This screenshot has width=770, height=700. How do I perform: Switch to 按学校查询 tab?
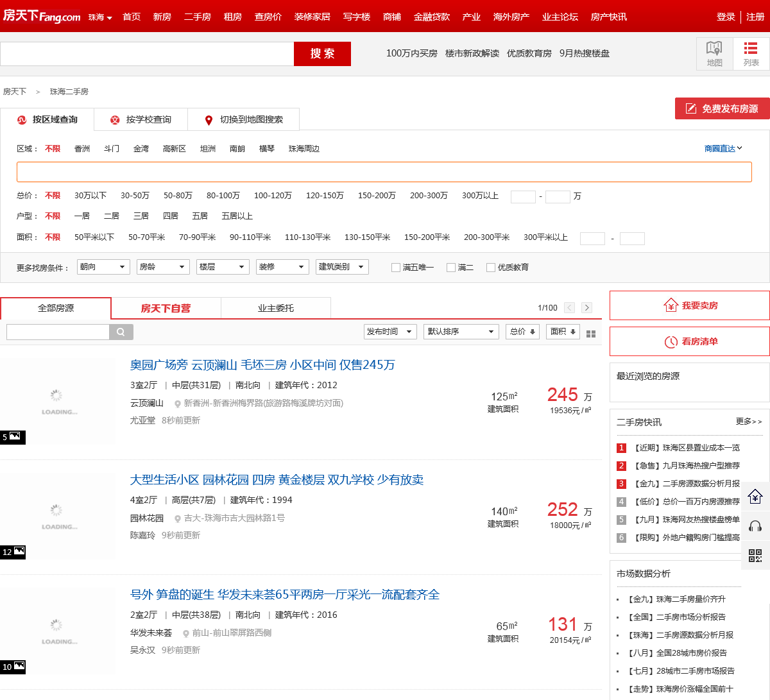(x=141, y=120)
